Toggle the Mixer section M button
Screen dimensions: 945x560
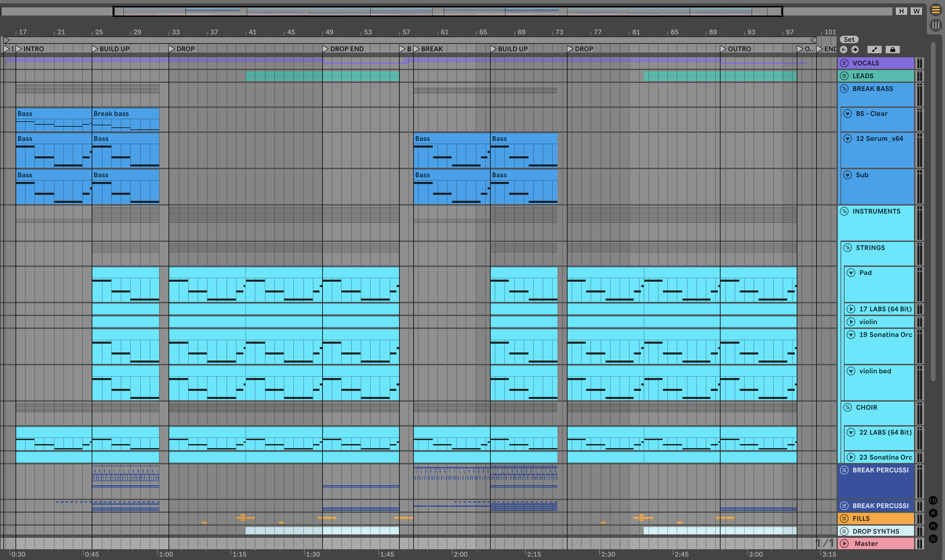[x=933, y=526]
